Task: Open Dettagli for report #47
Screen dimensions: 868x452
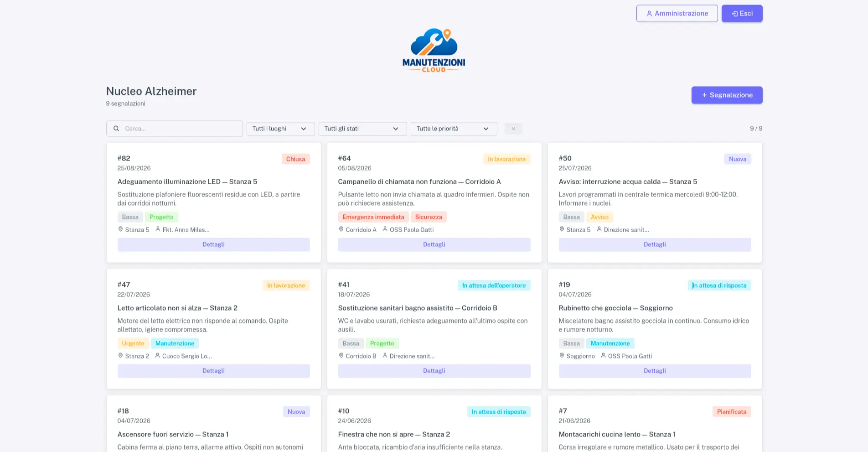Action: tap(213, 371)
